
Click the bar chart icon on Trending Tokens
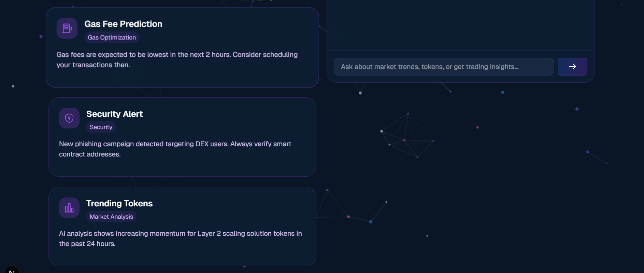(x=69, y=208)
